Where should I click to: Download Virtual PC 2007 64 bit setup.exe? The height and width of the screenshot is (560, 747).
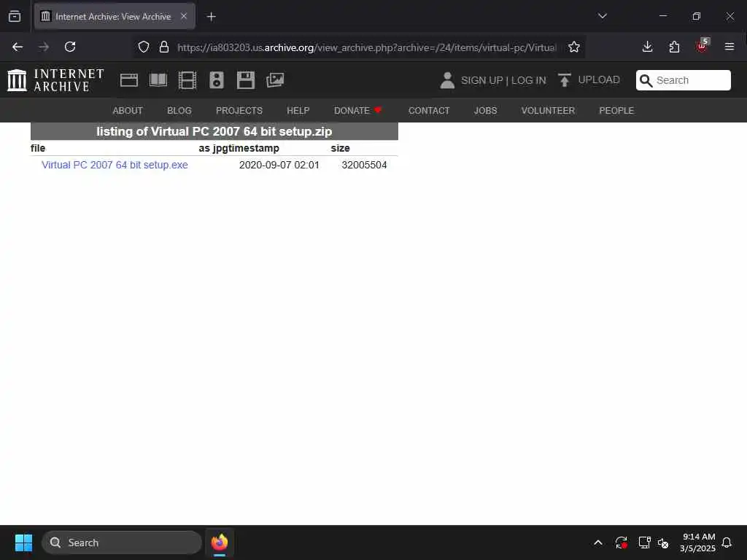(115, 165)
